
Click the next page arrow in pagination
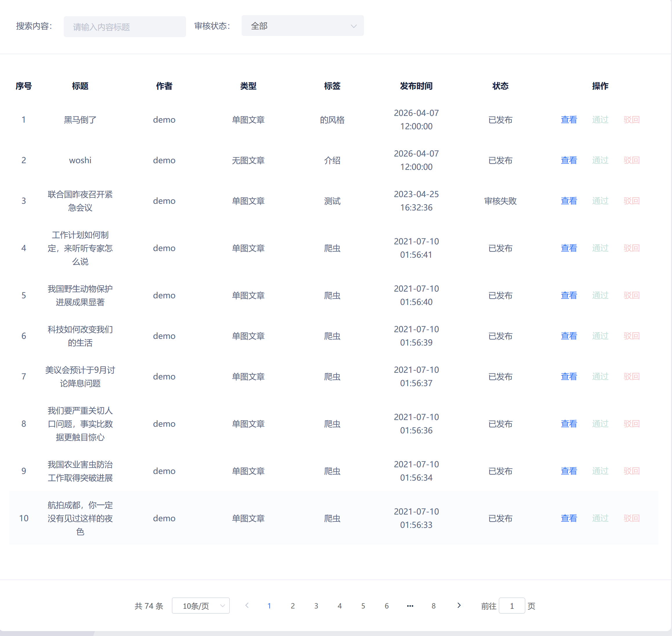pos(459,606)
